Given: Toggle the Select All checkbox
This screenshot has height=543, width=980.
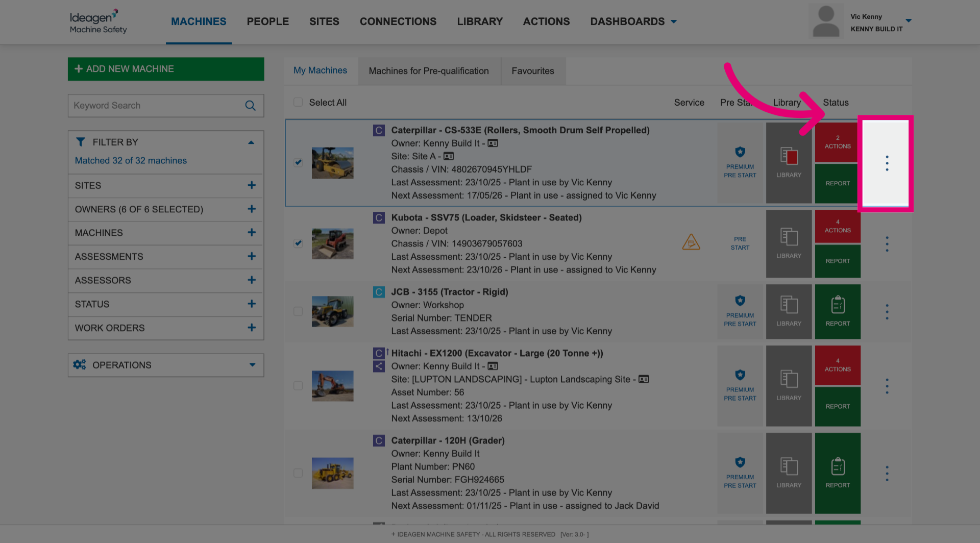Looking at the screenshot, I should click(298, 102).
